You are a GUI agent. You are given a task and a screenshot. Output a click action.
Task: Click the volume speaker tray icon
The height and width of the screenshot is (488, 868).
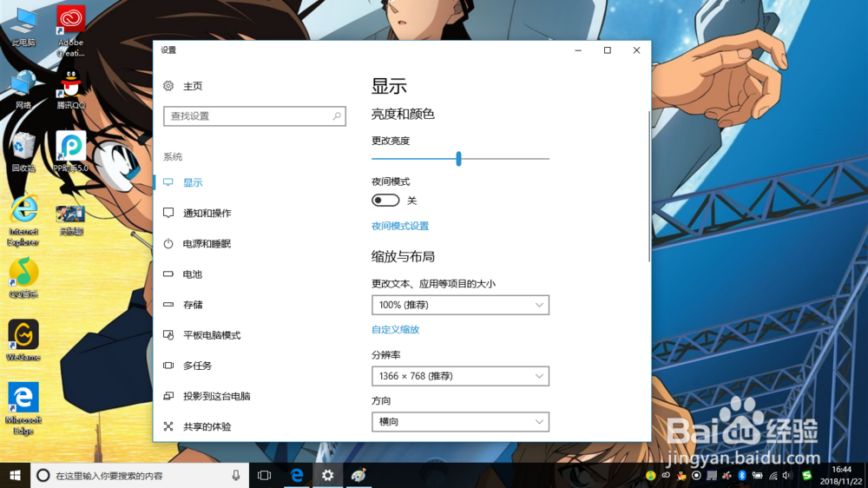coord(787,475)
